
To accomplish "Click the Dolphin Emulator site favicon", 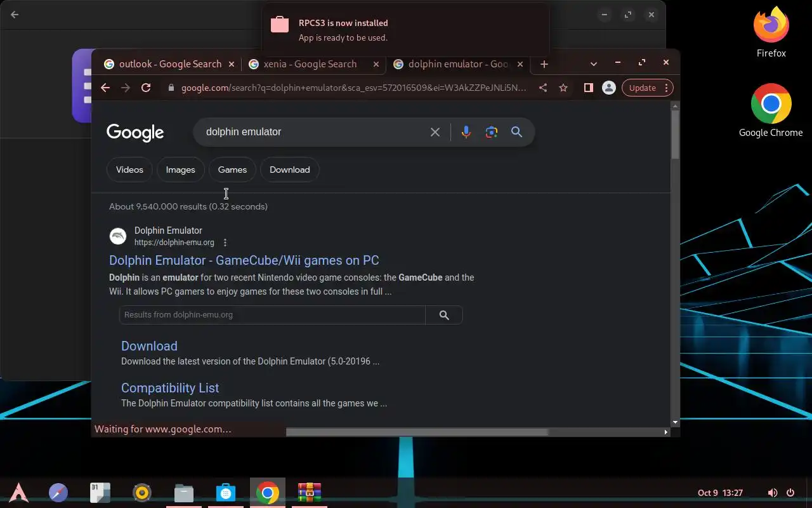I will click(x=118, y=236).
